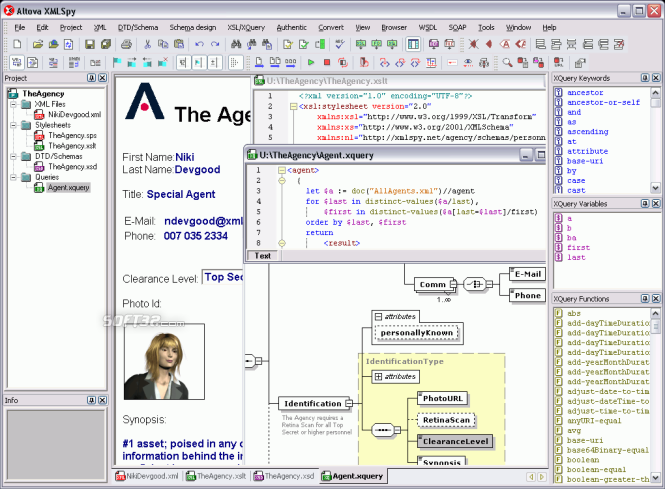Click the Text view tab in query window

pos(263,256)
